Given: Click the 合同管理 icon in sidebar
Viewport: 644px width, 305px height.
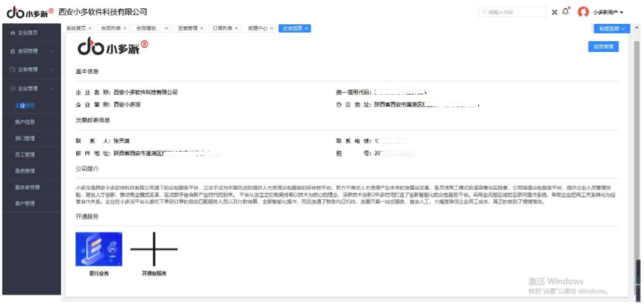Looking at the screenshot, I should pos(13,51).
